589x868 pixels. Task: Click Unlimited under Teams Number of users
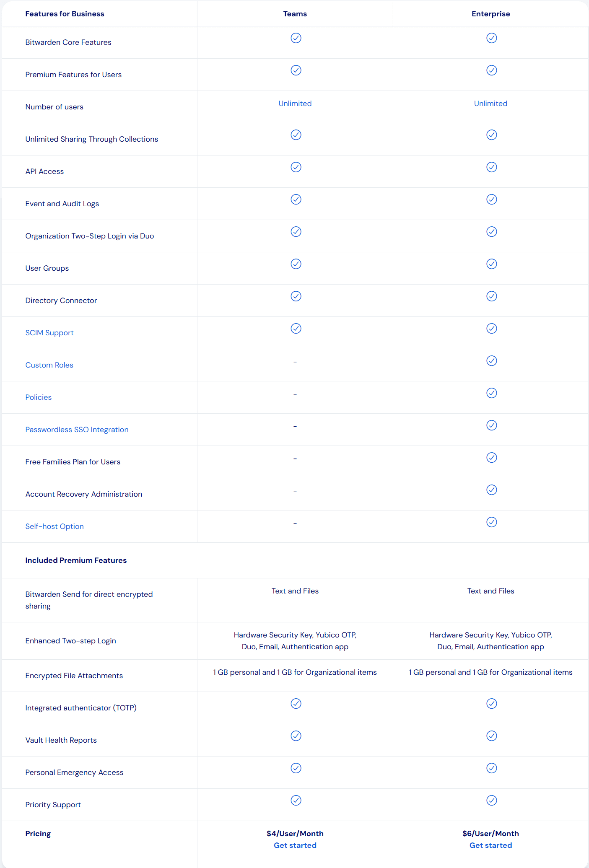pyautogui.click(x=295, y=103)
